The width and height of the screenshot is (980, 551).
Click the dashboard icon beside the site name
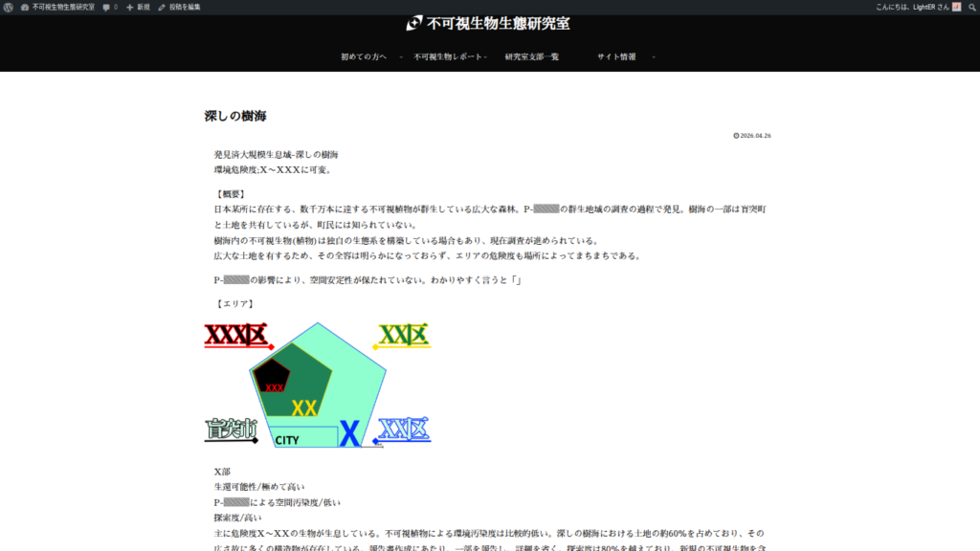point(25,7)
